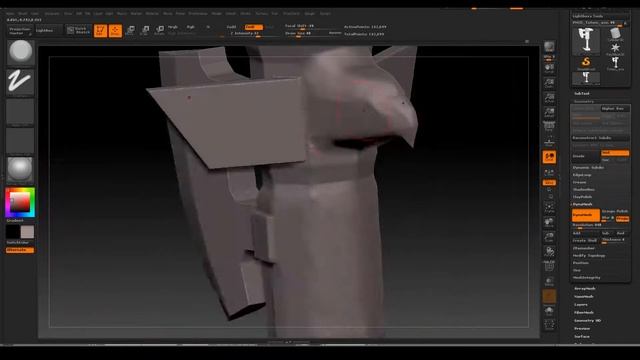Select the SimpleBrush tool
Image resolution: width=640 pixels, height=360 pixels.
[x=586, y=63]
